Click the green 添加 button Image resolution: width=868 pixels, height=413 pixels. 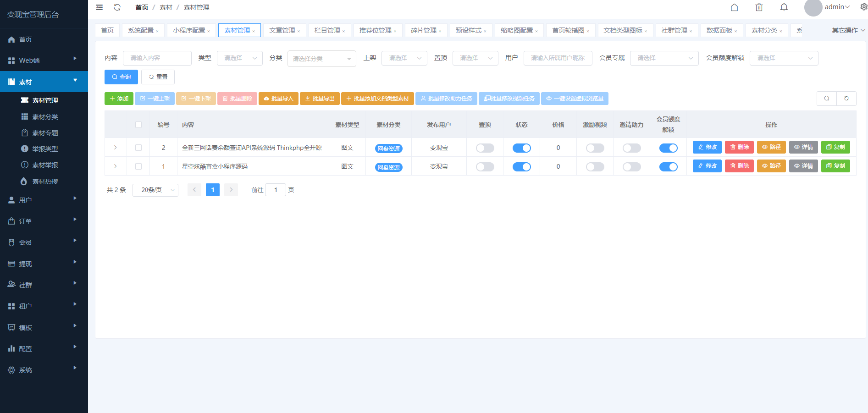(119, 99)
